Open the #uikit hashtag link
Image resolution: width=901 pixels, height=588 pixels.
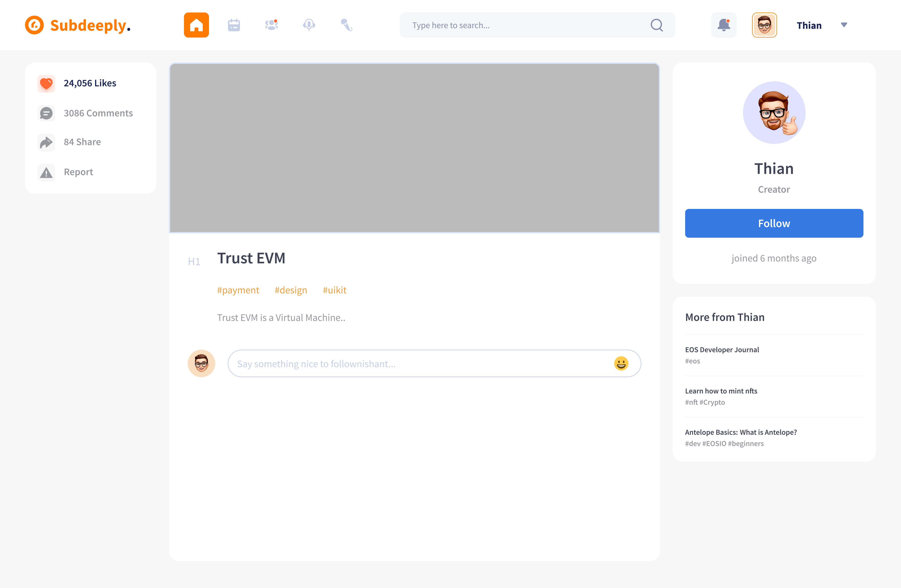(334, 290)
